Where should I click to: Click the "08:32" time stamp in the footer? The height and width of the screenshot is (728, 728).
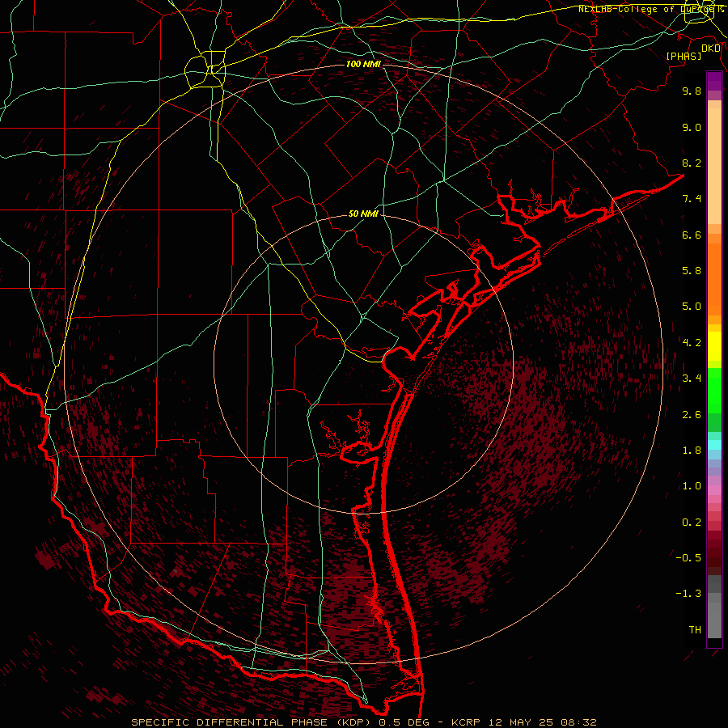tap(578, 722)
